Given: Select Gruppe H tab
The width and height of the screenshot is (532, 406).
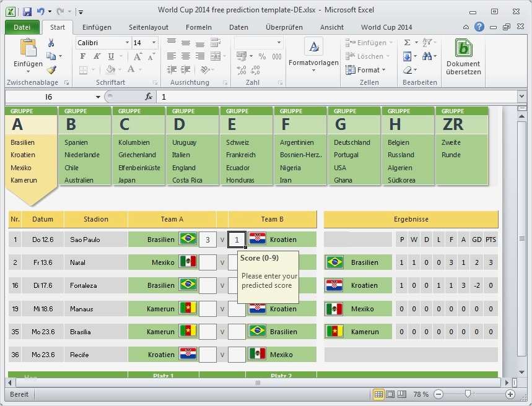Looking at the screenshot, I should tap(408, 146).
